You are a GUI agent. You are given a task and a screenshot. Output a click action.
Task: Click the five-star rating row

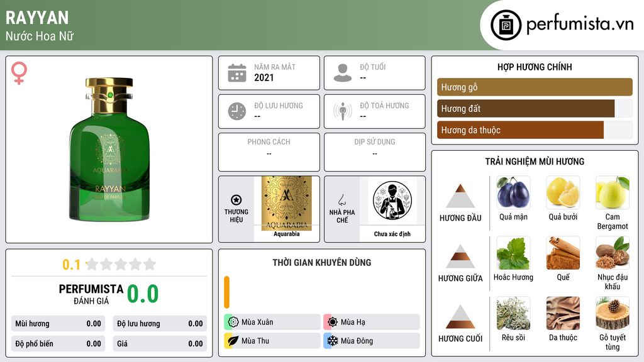point(121,264)
